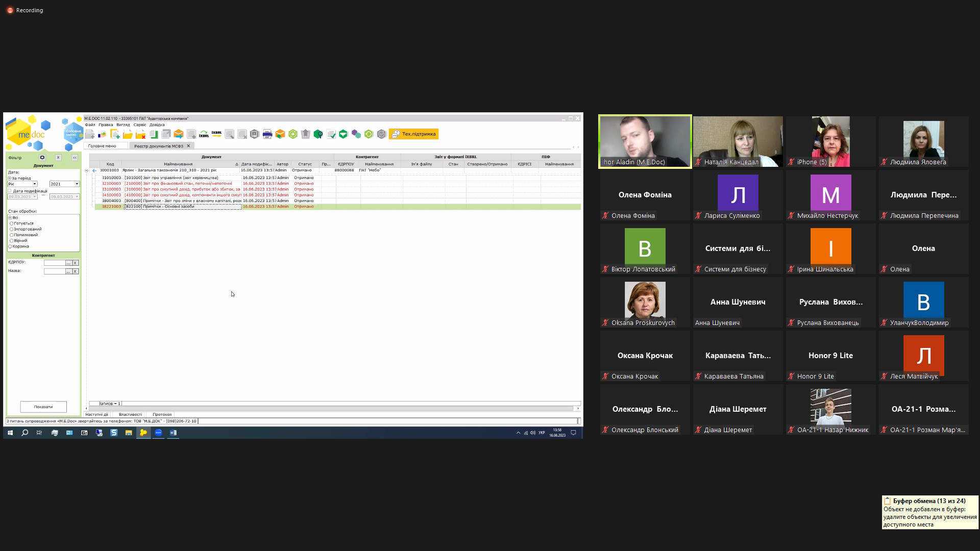
Task: Select the За період radio button
Action: click(x=10, y=179)
